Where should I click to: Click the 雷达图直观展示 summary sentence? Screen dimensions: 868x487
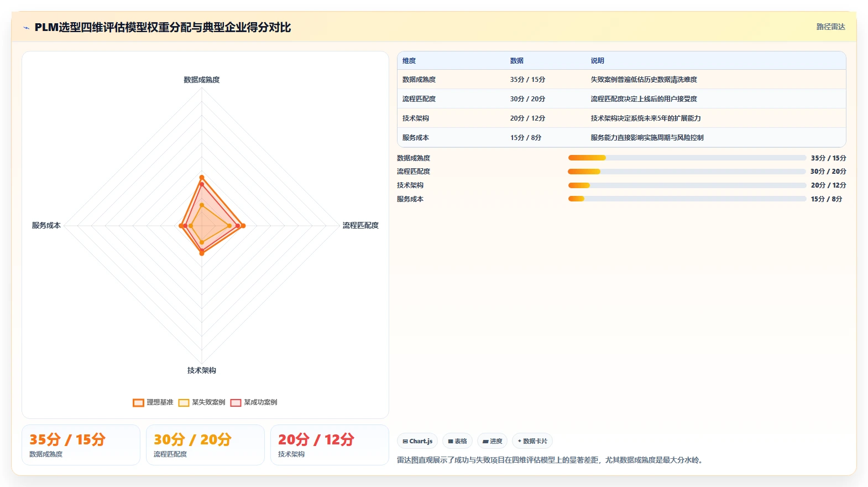click(551, 460)
